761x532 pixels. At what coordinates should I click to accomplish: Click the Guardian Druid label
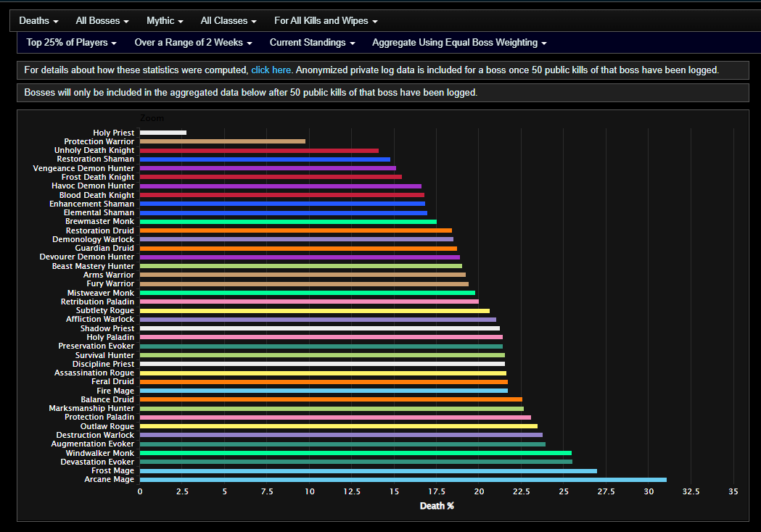click(104, 248)
